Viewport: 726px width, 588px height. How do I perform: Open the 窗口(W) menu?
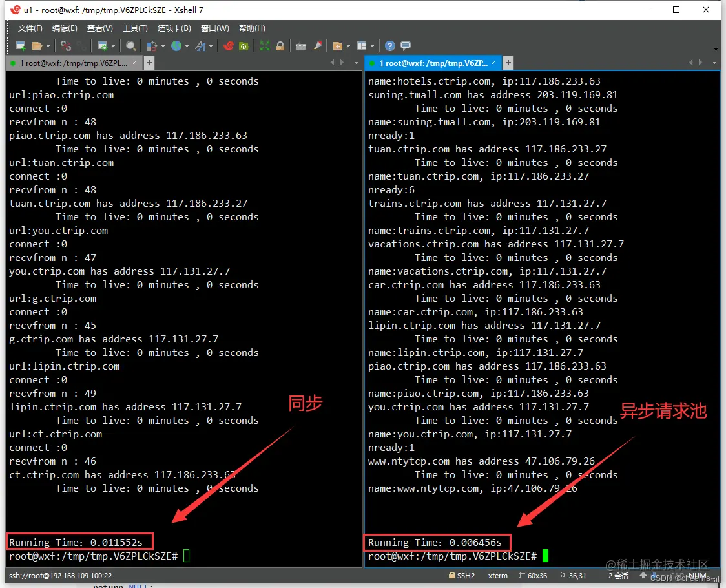(x=215, y=28)
